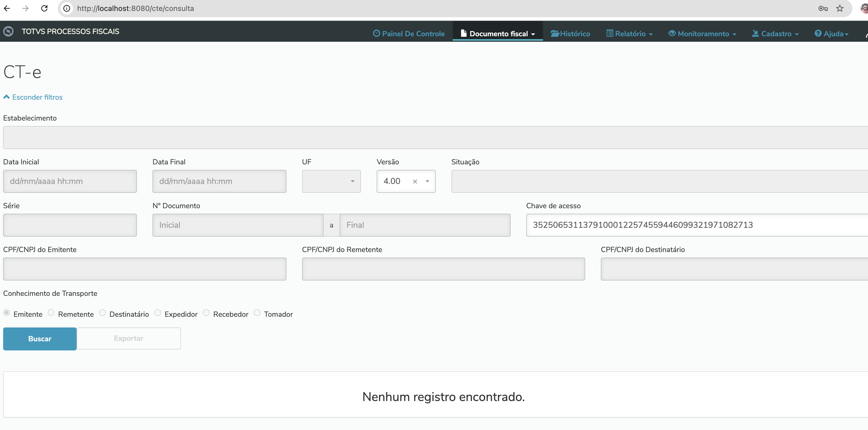The image size is (868, 430).
Task: Open the Relatório menu
Action: 629,34
